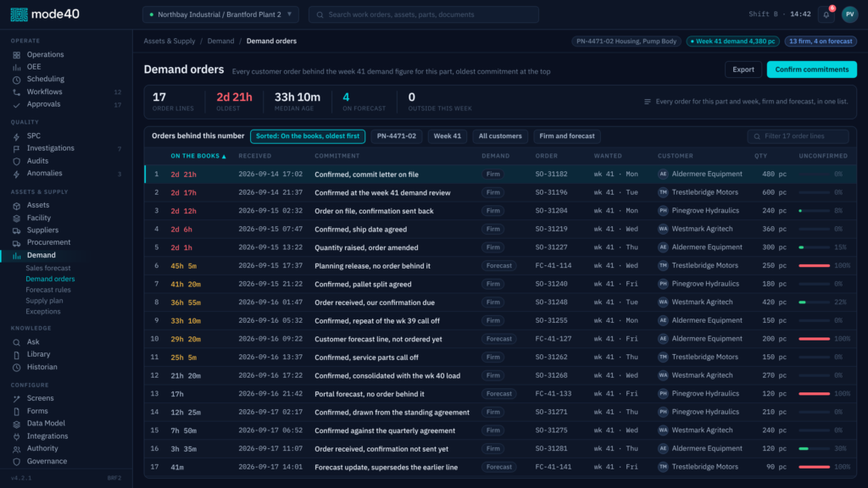
Task: Focus the global work orders search field
Action: [424, 14]
